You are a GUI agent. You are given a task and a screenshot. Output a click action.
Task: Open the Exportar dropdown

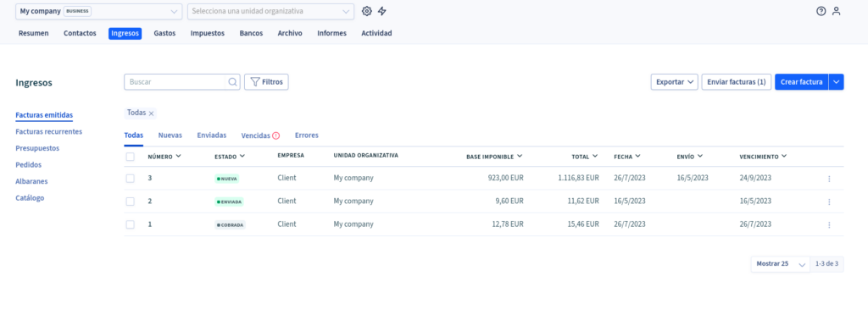click(x=674, y=82)
